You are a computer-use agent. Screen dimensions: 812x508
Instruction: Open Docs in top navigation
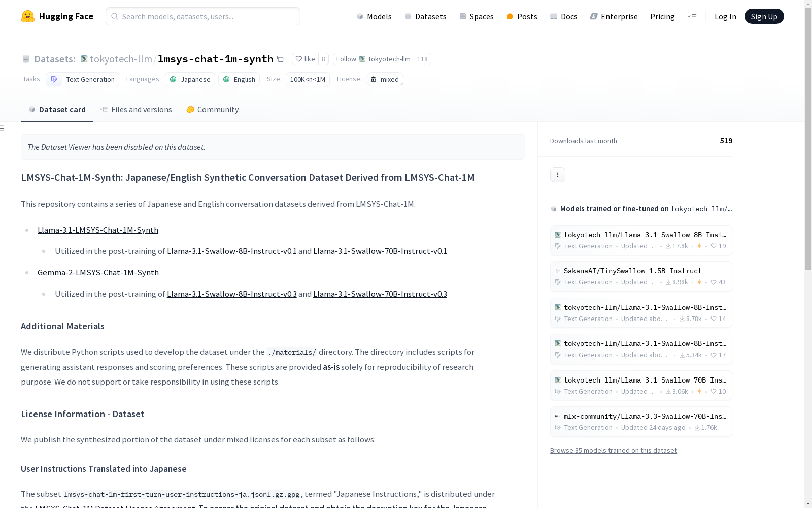pyautogui.click(x=564, y=16)
